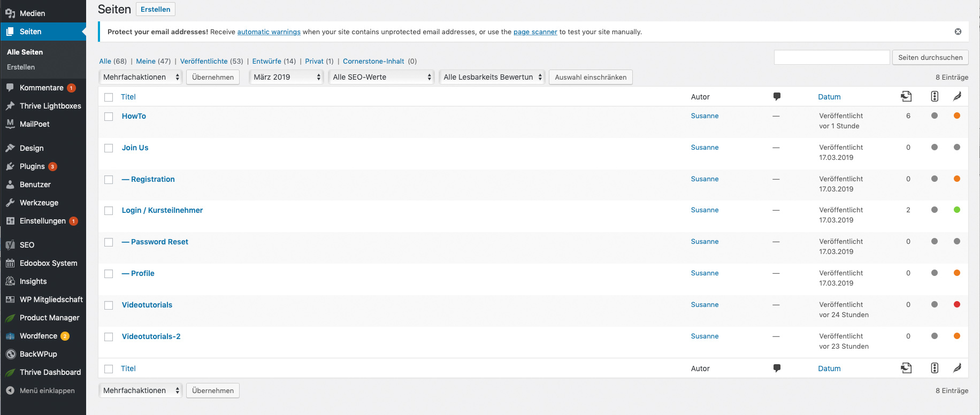Switch to the Entwürfe filter tab
The image size is (980, 415).
266,61
